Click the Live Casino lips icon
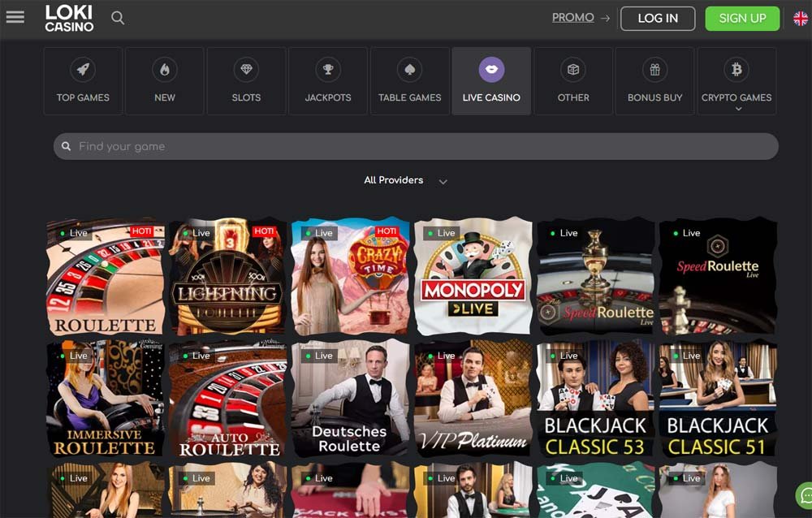 click(x=491, y=69)
